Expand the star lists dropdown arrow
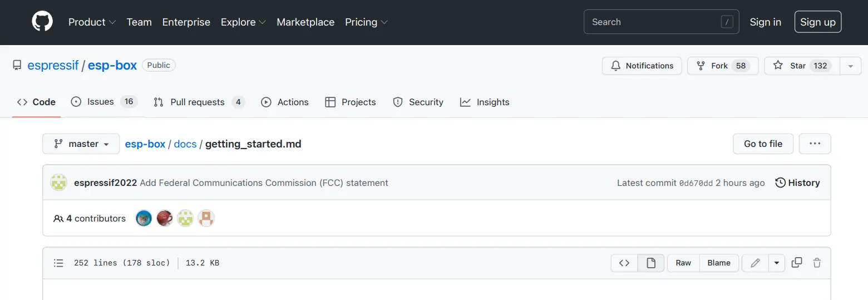This screenshot has height=300, width=868. (850, 66)
